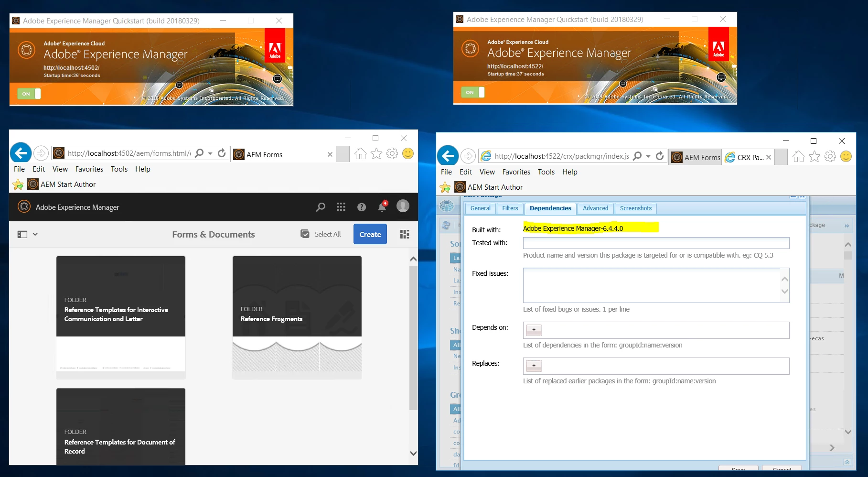This screenshot has width=868, height=477.
Task: Open the Help menu in the left browser
Action: (x=143, y=169)
